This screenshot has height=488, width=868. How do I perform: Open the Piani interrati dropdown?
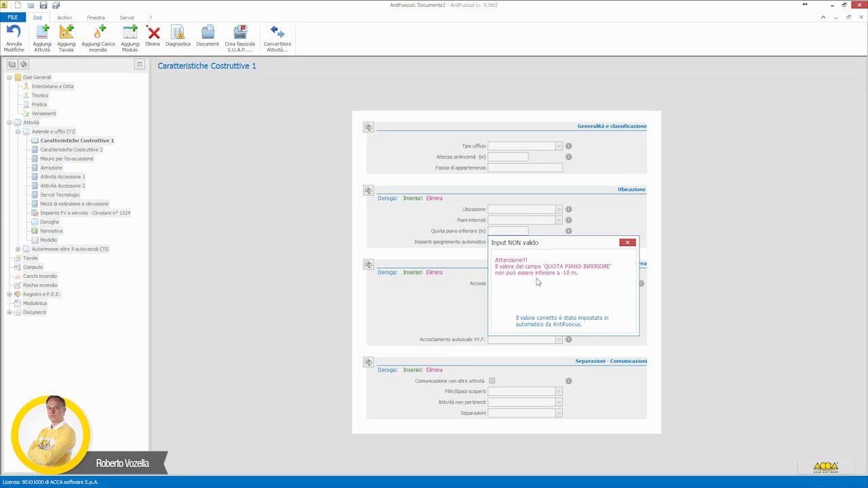[x=559, y=220]
